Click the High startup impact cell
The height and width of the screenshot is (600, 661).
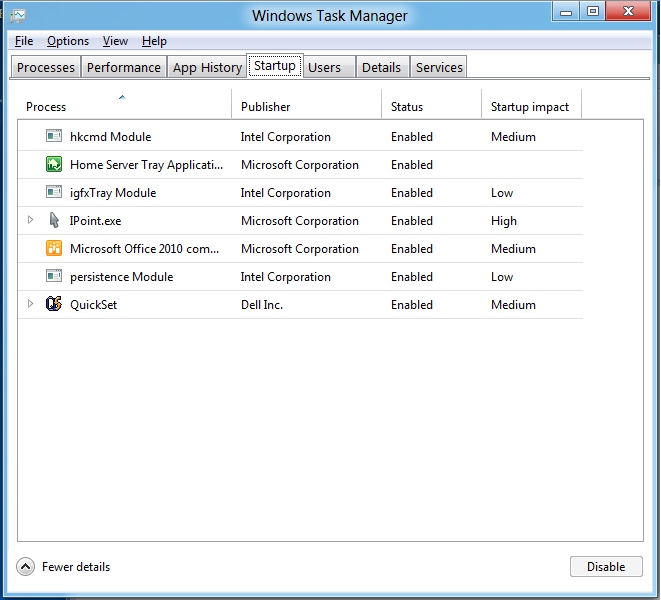point(504,221)
